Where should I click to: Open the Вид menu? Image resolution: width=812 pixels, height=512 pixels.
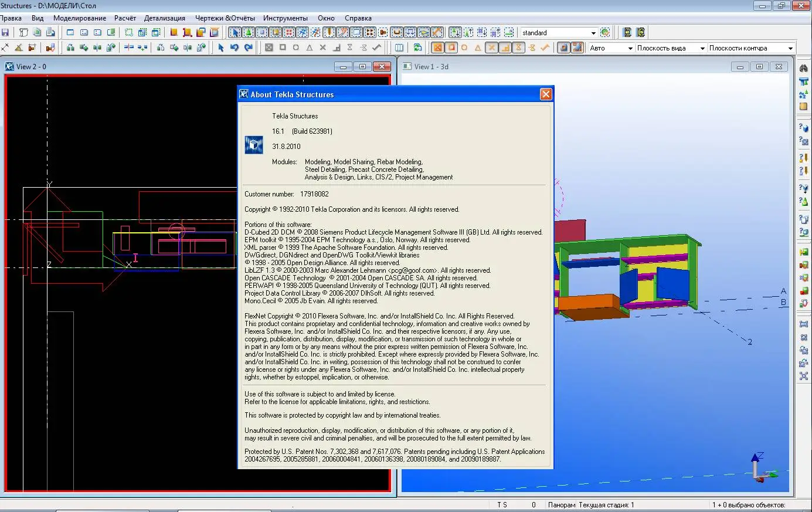coord(38,18)
